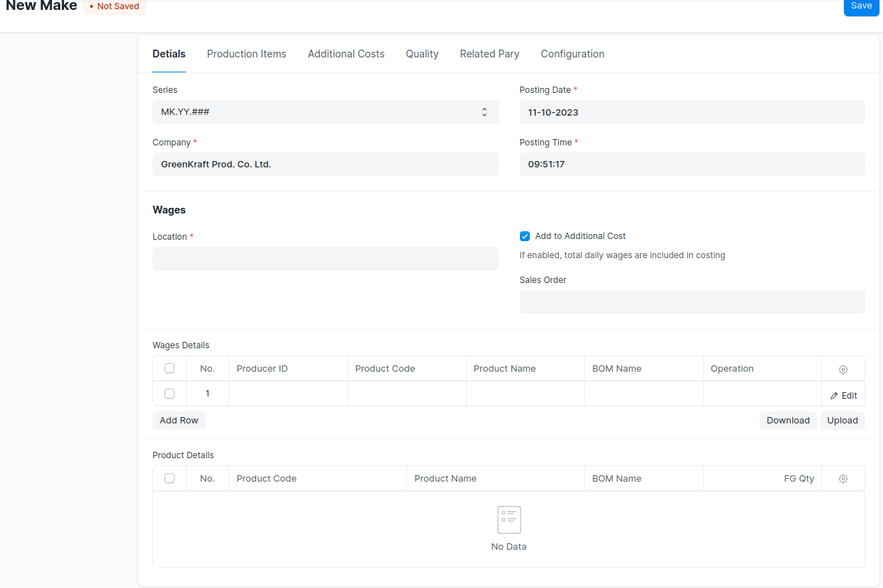This screenshot has height=588, width=883.
Task: Open the Sales Order link field
Action: pyautogui.click(x=692, y=301)
